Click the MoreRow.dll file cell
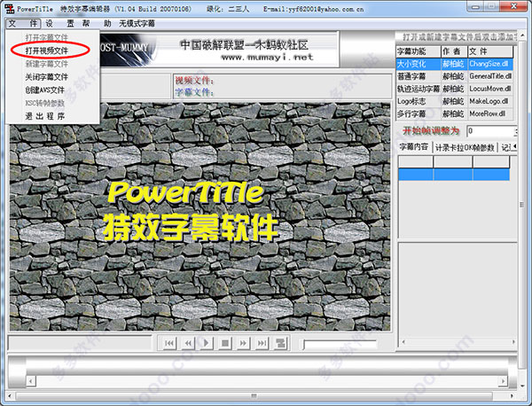 pyautogui.click(x=490, y=114)
